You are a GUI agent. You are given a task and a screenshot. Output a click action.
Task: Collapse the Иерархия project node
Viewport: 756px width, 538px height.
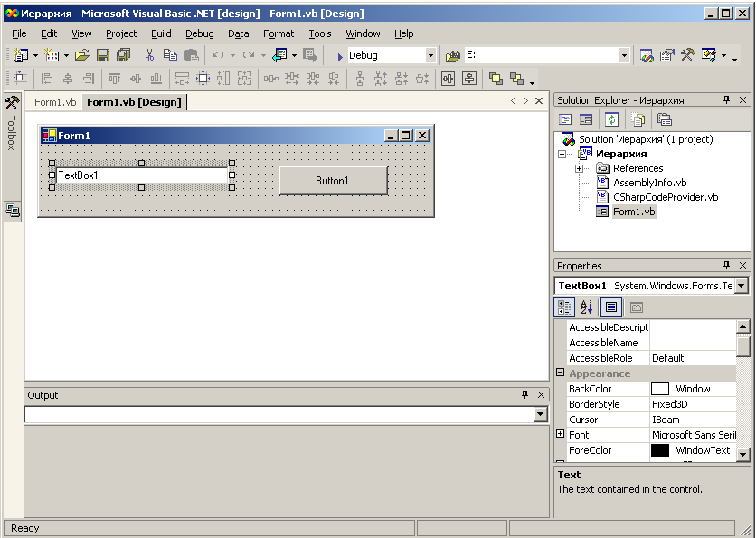(x=562, y=155)
